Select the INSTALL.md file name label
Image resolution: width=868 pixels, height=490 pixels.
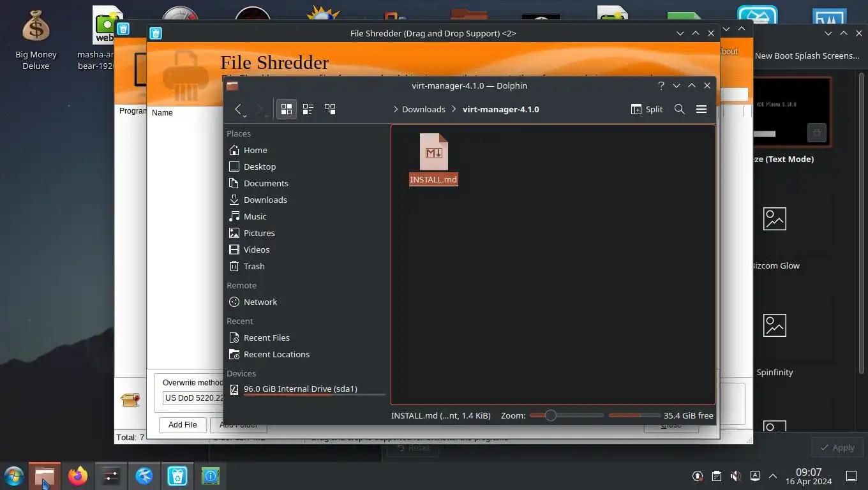(433, 179)
